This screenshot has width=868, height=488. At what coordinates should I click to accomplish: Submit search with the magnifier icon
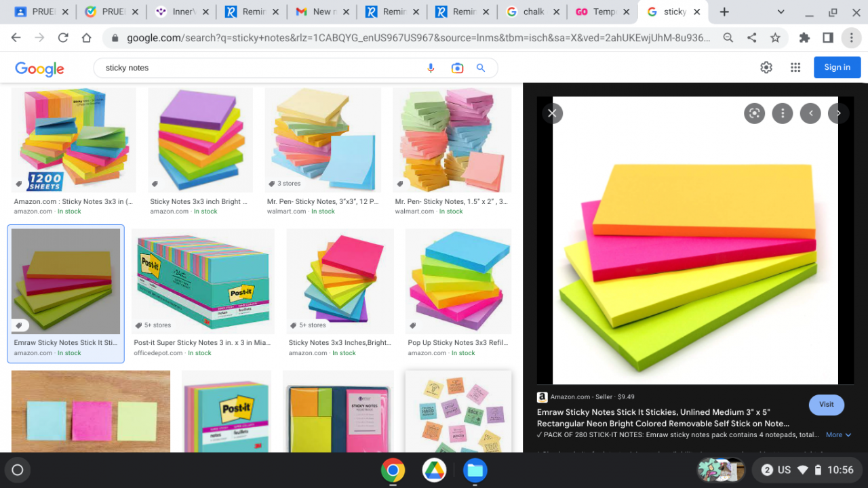coord(481,68)
